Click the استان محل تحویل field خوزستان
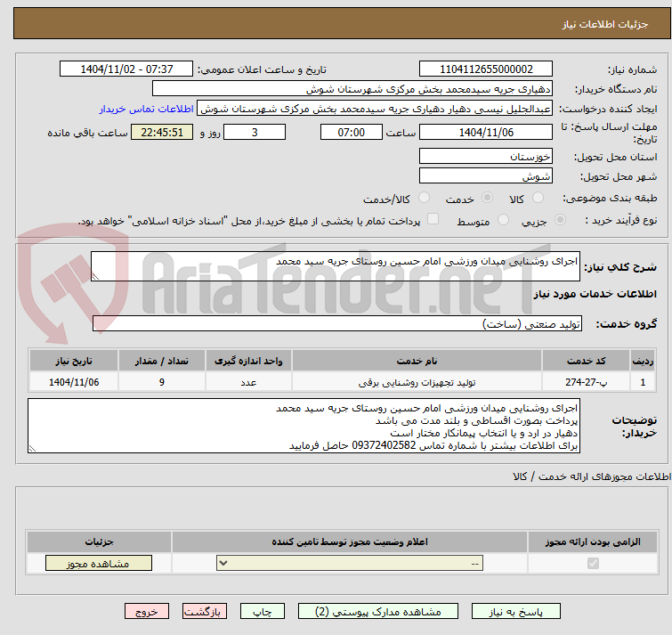 486,156
